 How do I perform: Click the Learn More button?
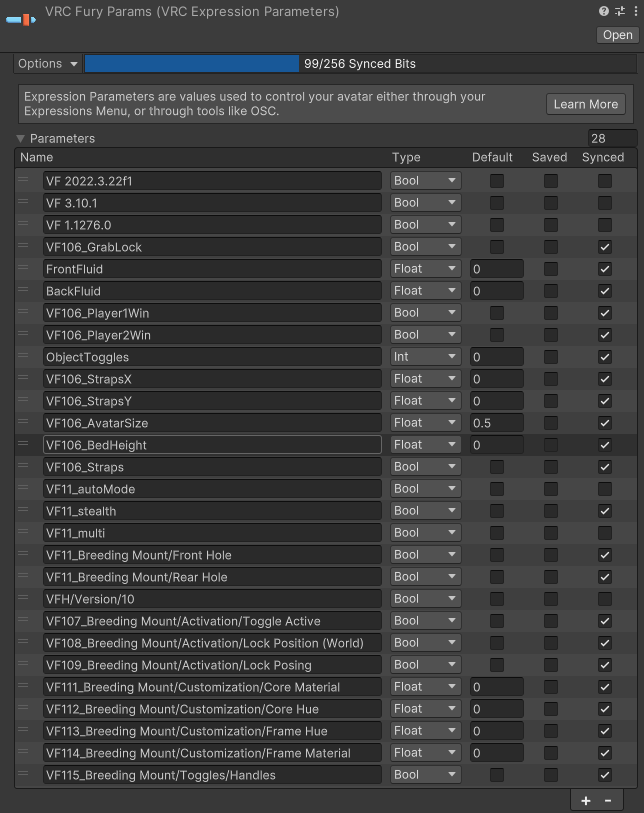click(x=586, y=104)
